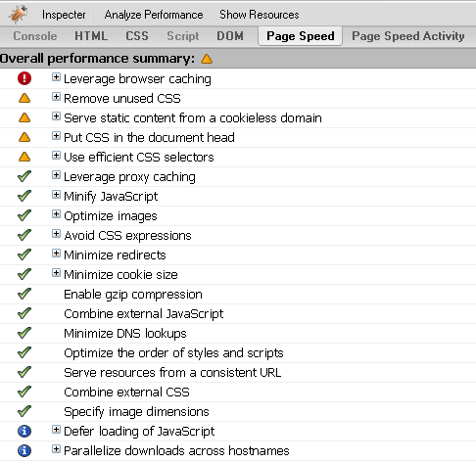Switch to the DOM tab
476x463 pixels.
click(x=230, y=36)
